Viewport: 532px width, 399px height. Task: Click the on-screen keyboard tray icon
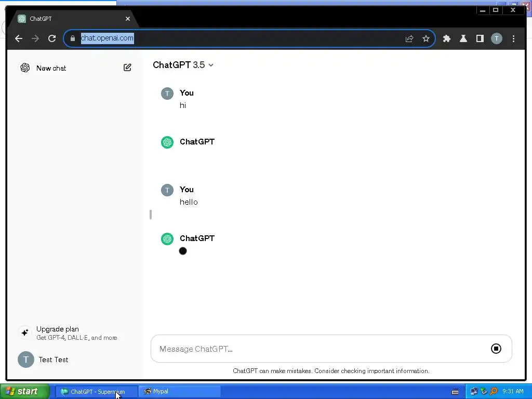point(455,392)
